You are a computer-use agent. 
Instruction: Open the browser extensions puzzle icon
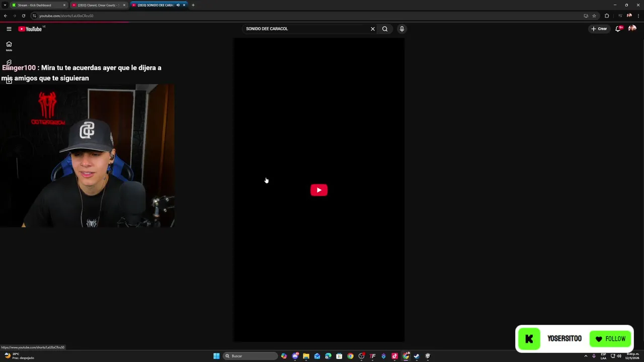coord(607,16)
